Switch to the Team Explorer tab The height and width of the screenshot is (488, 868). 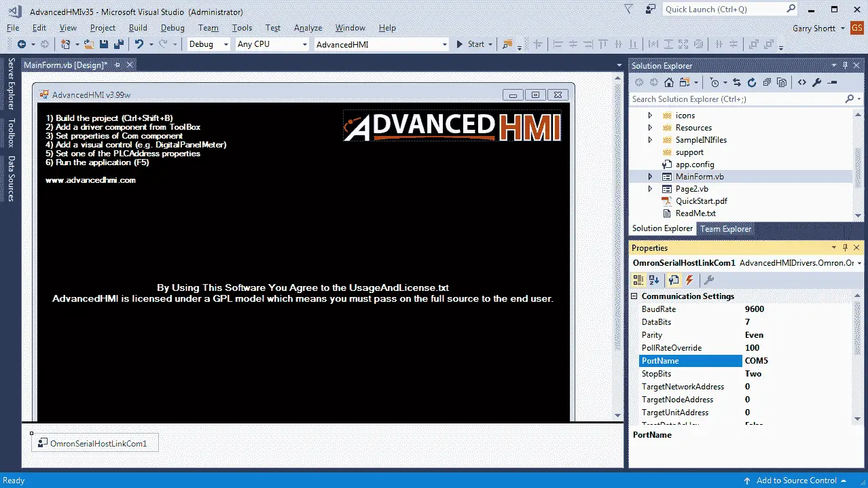725,229
